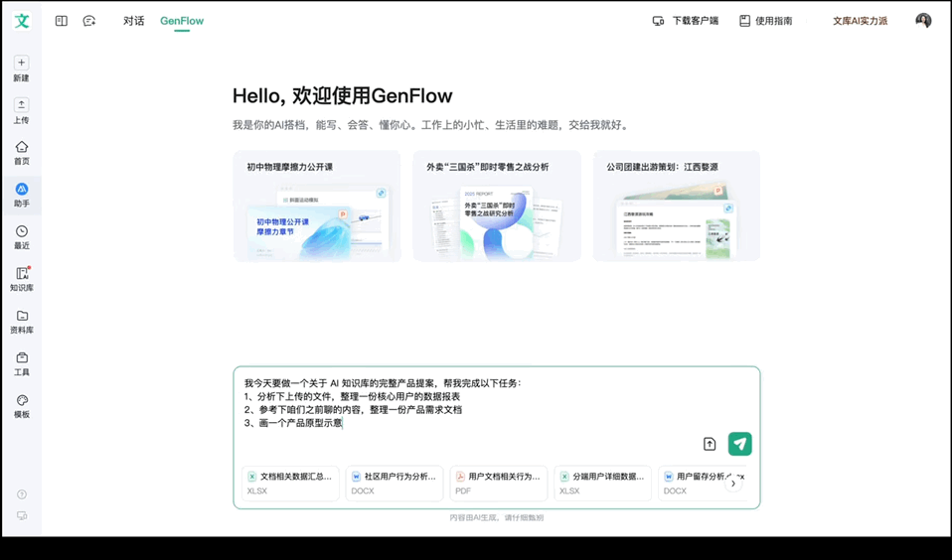Open the 初中物理摩擦力公开课 example card
Screen dimensions: 952x560
(x=317, y=206)
